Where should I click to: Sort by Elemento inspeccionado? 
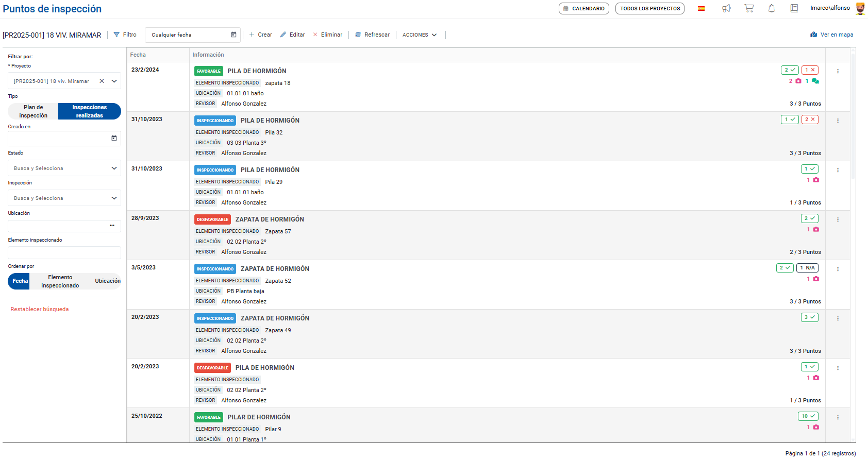(60, 281)
